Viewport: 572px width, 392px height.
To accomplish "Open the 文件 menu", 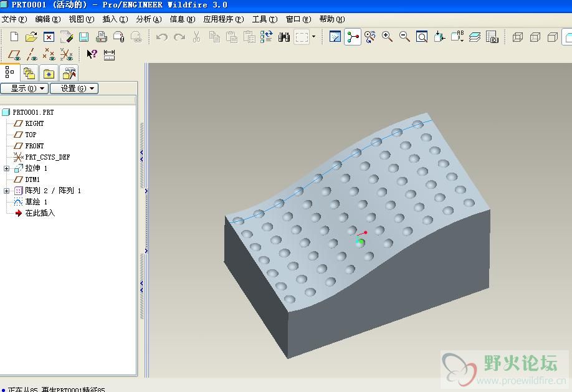I will [14, 19].
